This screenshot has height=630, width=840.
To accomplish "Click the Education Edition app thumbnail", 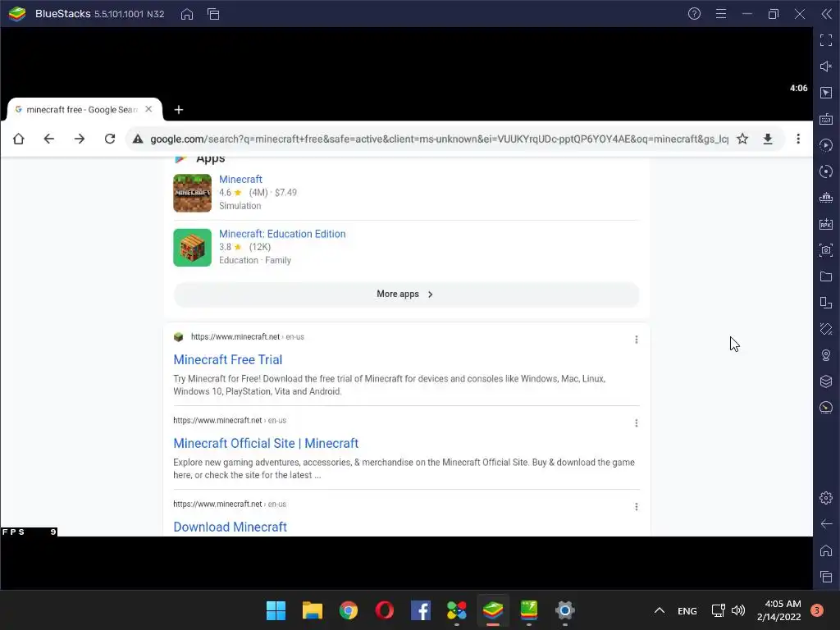I will click(192, 248).
